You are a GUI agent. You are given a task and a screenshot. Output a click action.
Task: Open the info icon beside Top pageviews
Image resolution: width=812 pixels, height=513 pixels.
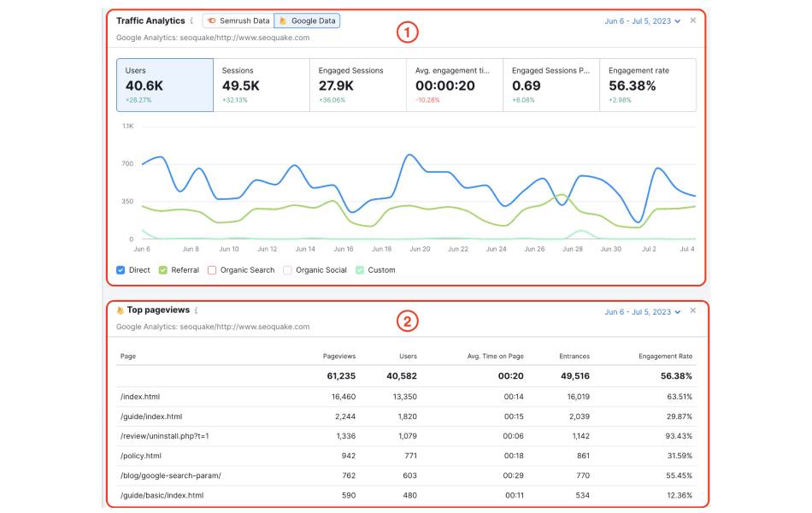[197, 310]
